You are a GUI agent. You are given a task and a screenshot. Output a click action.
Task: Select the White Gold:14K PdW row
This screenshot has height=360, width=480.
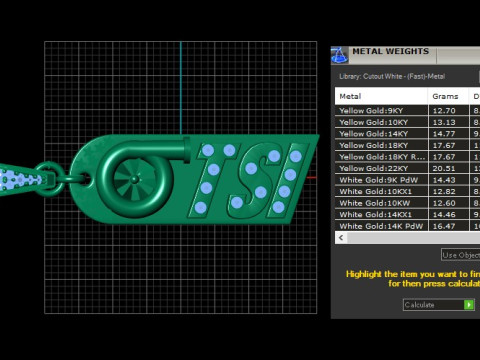pos(407,226)
